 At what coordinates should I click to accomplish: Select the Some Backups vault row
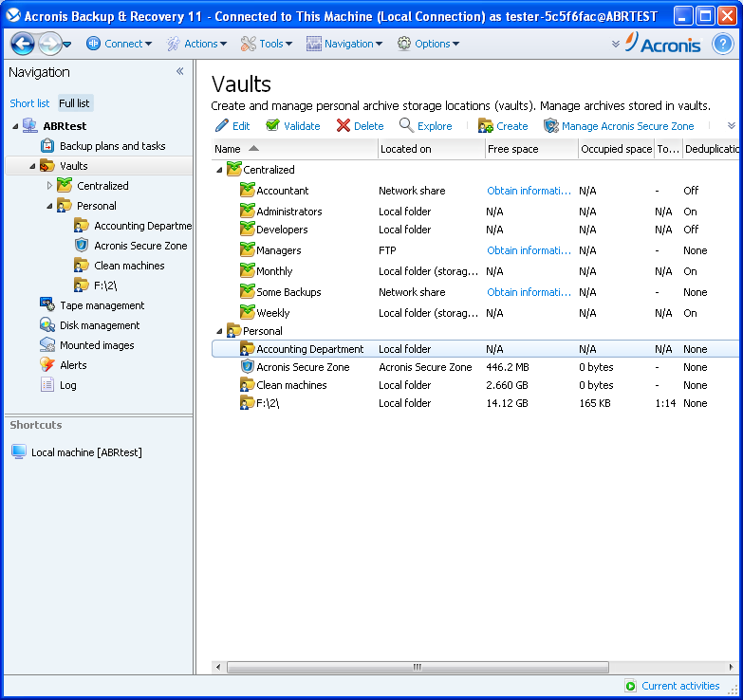(475, 292)
